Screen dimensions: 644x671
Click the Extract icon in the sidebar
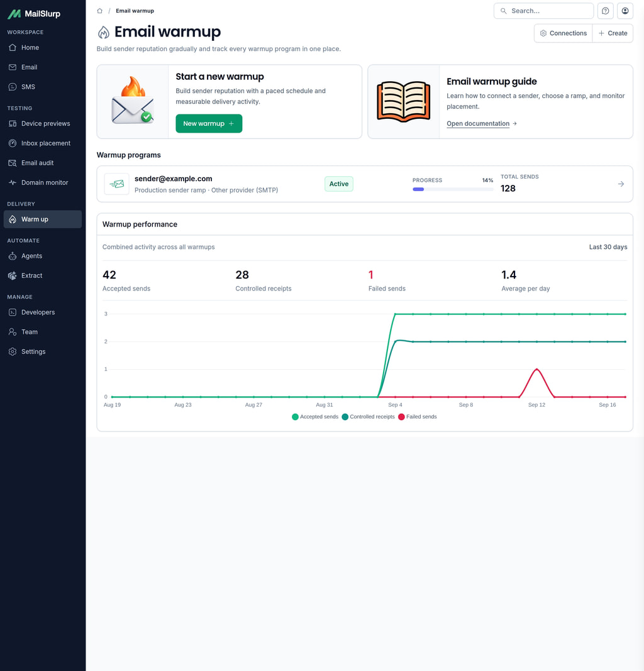13,275
